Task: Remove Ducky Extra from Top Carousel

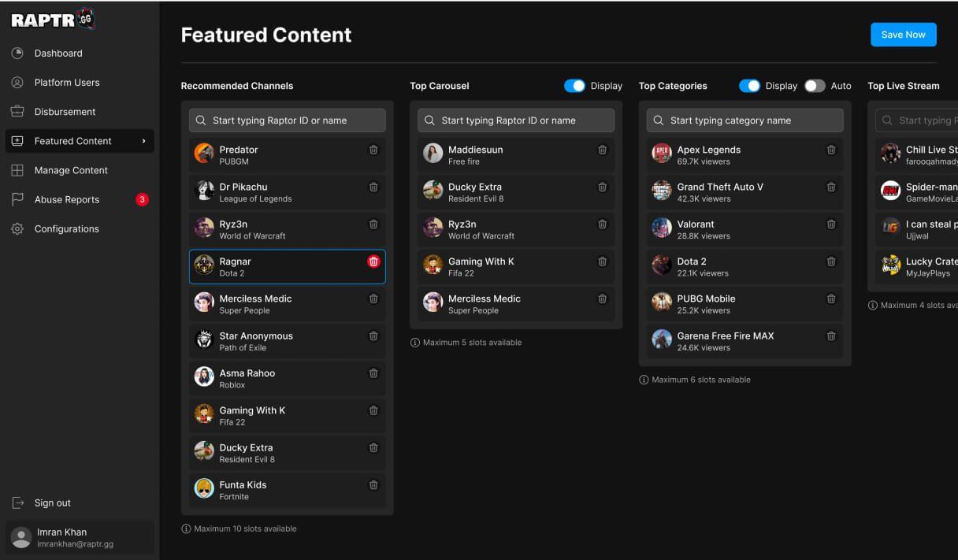Action: (603, 187)
